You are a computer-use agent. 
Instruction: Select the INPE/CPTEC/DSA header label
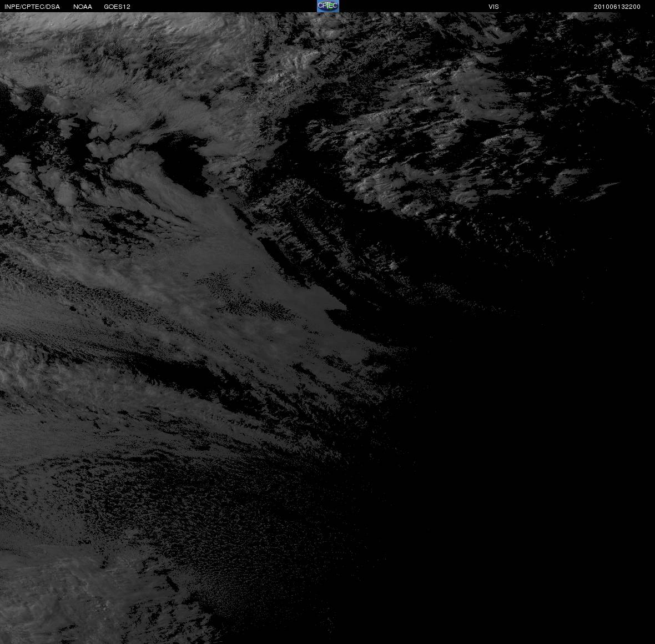coord(32,7)
